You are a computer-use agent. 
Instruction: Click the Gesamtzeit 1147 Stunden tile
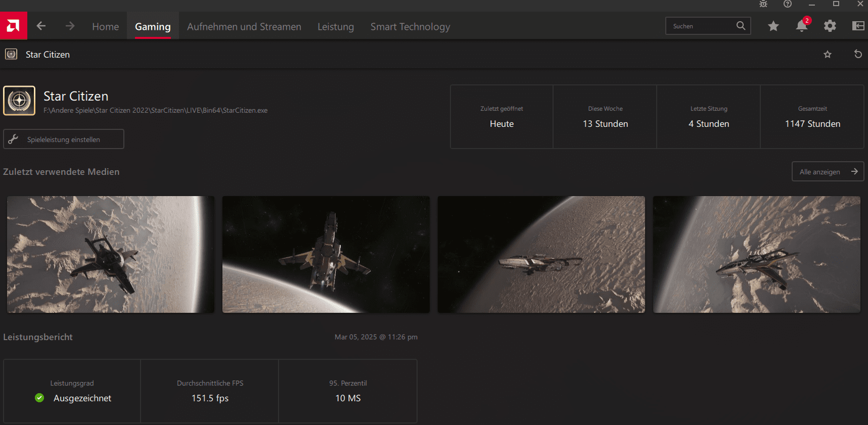812,117
